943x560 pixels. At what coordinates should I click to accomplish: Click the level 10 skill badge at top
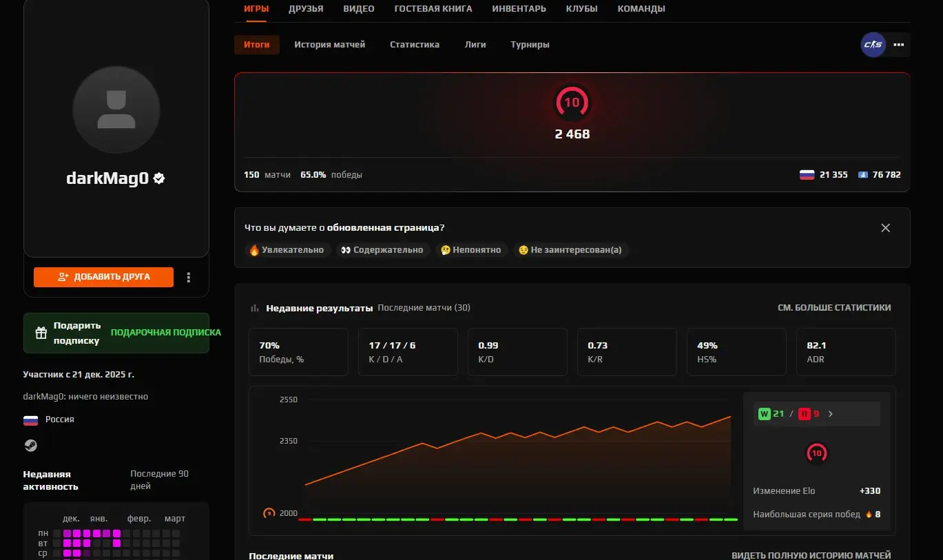pyautogui.click(x=572, y=103)
